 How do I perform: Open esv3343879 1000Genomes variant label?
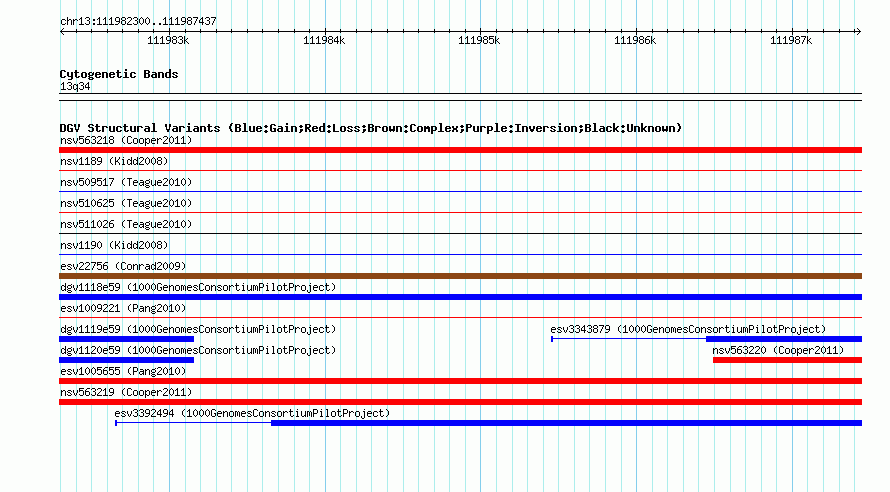(x=688, y=329)
